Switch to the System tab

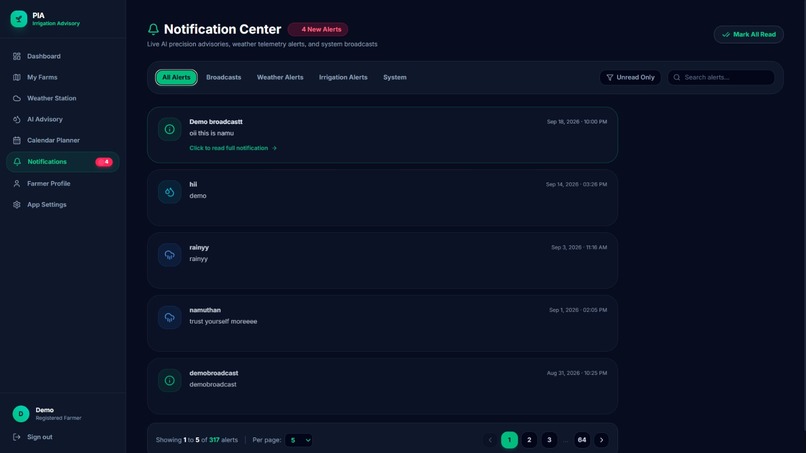(395, 77)
